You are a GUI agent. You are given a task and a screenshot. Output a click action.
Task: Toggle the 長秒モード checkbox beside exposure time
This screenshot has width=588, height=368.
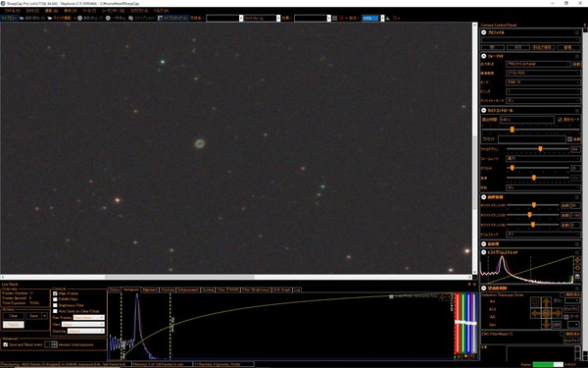[560, 120]
